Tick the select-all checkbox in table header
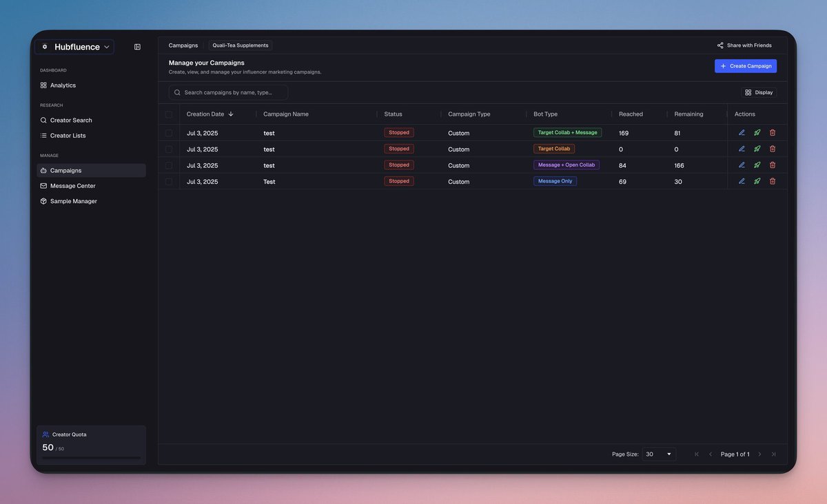Image resolution: width=827 pixels, height=504 pixels. 169,114
